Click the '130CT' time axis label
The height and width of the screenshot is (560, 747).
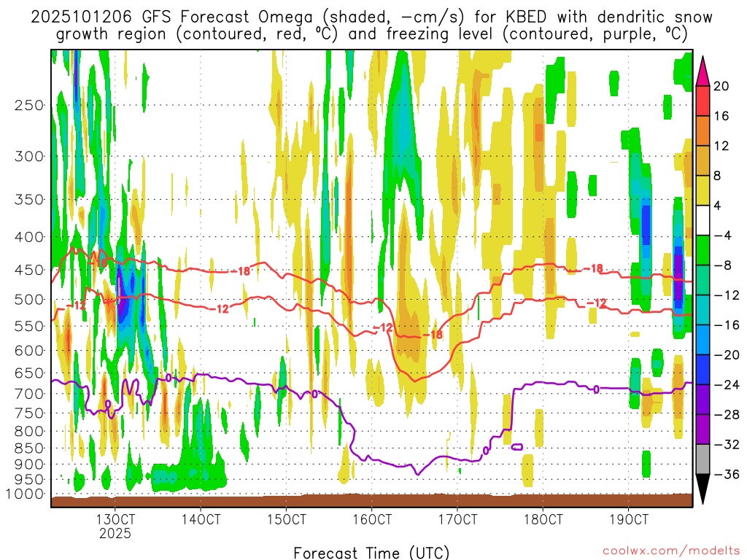pos(115,519)
